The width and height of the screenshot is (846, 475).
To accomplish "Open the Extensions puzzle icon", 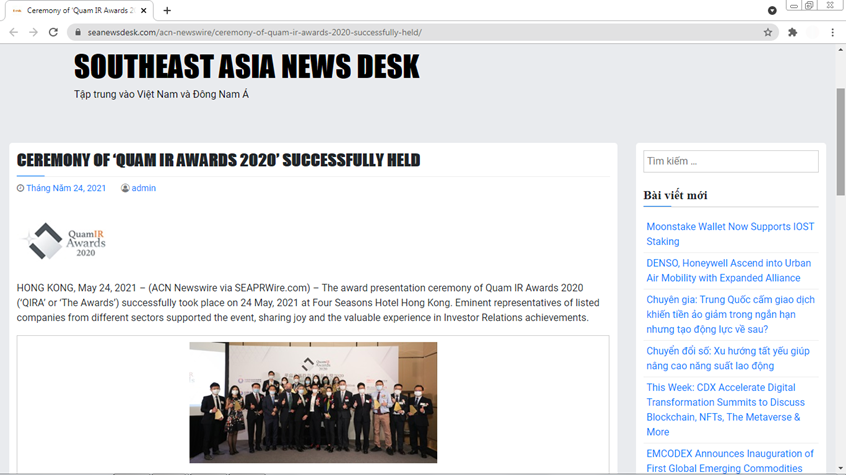I will (x=793, y=32).
